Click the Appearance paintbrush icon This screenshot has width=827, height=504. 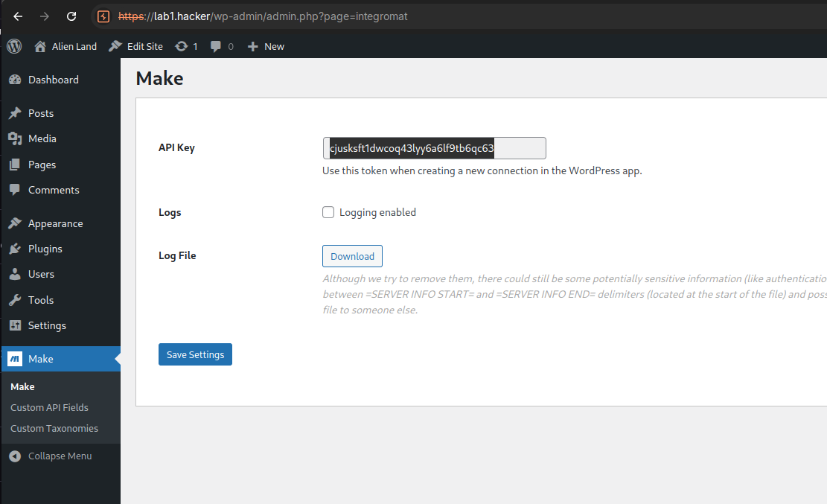click(16, 223)
